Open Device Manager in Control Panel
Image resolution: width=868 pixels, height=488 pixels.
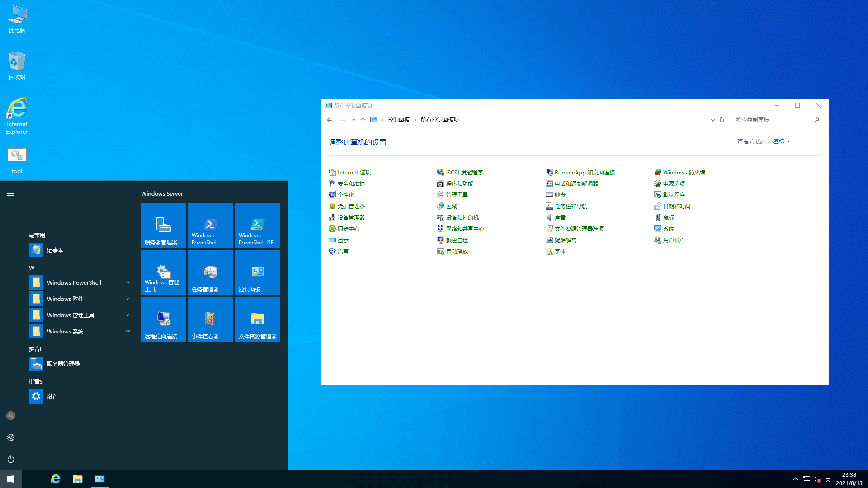[351, 217]
